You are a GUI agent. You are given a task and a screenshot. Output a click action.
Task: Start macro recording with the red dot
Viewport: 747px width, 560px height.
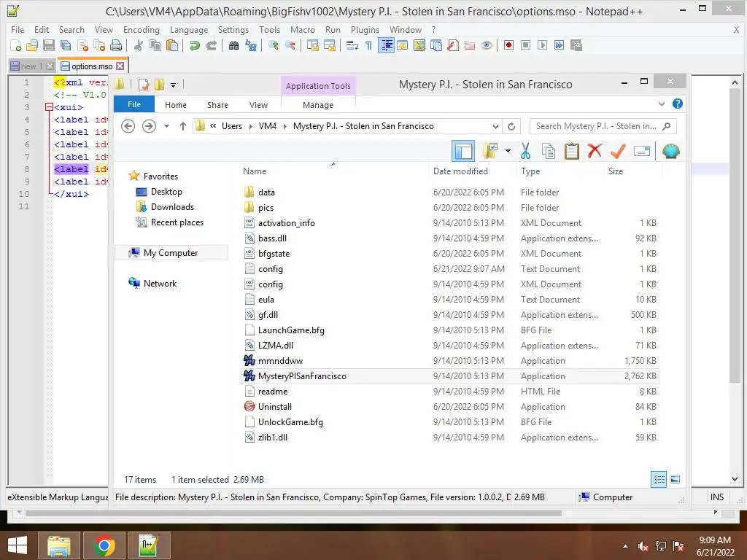tap(508, 45)
